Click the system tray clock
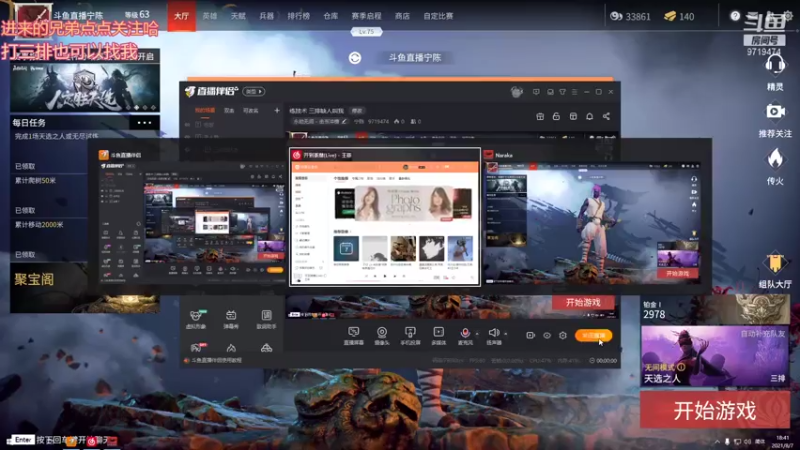The width and height of the screenshot is (800, 450). [x=782, y=441]
